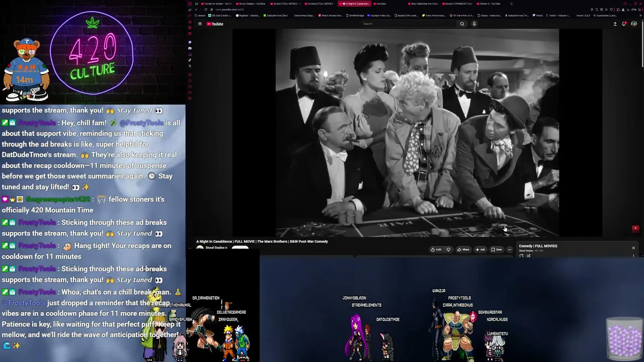Image resolution: width=644 pixels, height=362 pixels.
Task: Toggle loop playlist icon
Action: point(521,256)
